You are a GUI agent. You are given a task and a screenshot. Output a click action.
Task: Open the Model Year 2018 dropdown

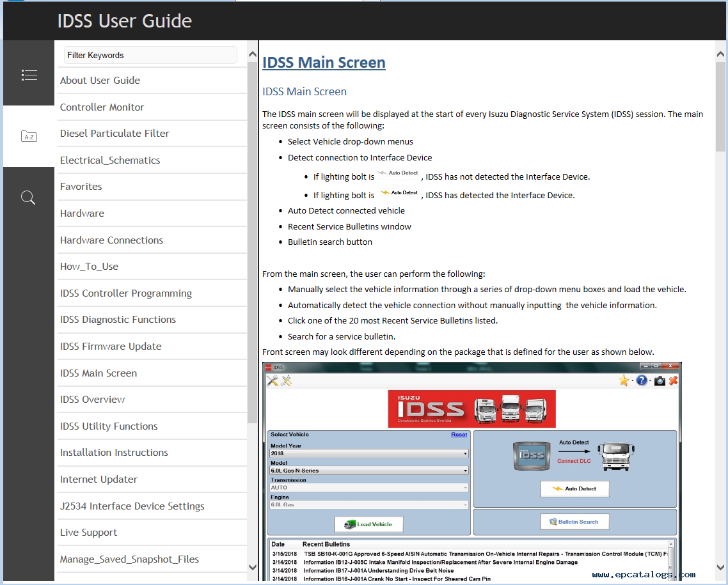click(369, 453)
